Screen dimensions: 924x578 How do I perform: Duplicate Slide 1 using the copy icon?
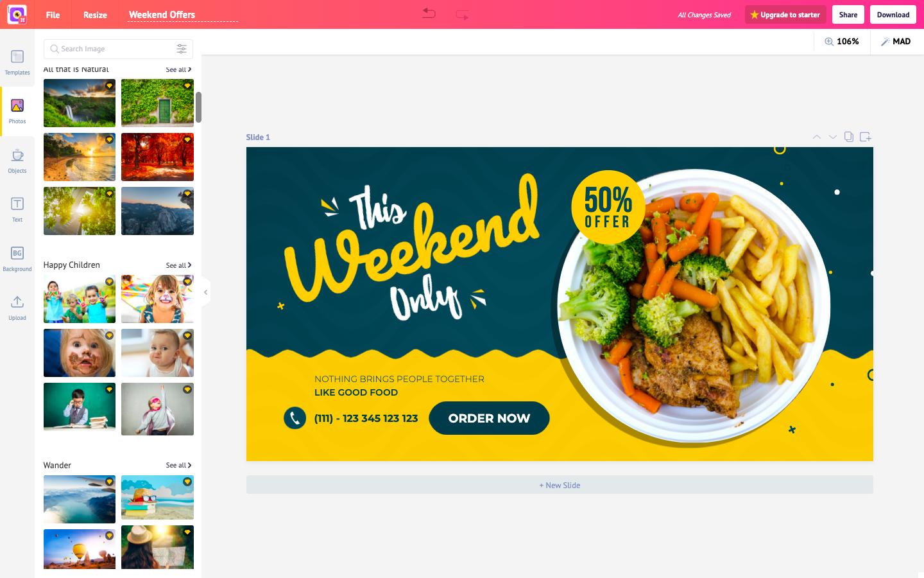(x=849, y=137)
